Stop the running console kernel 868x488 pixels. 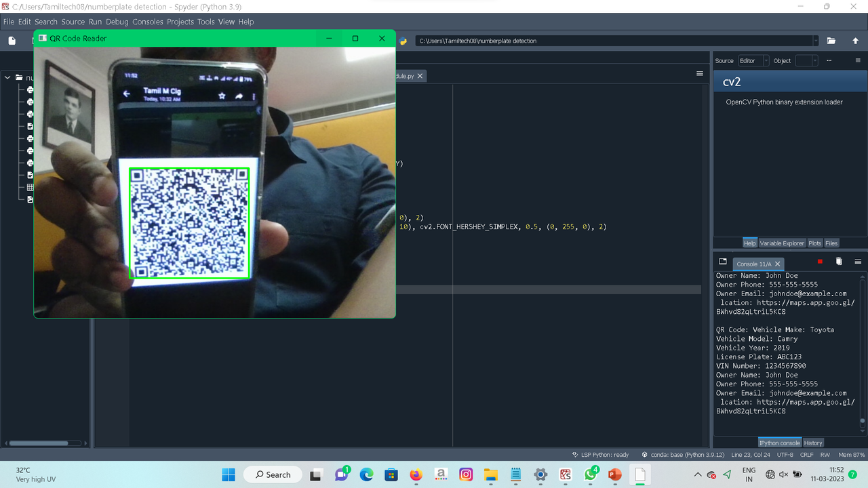tap(820, 262)
